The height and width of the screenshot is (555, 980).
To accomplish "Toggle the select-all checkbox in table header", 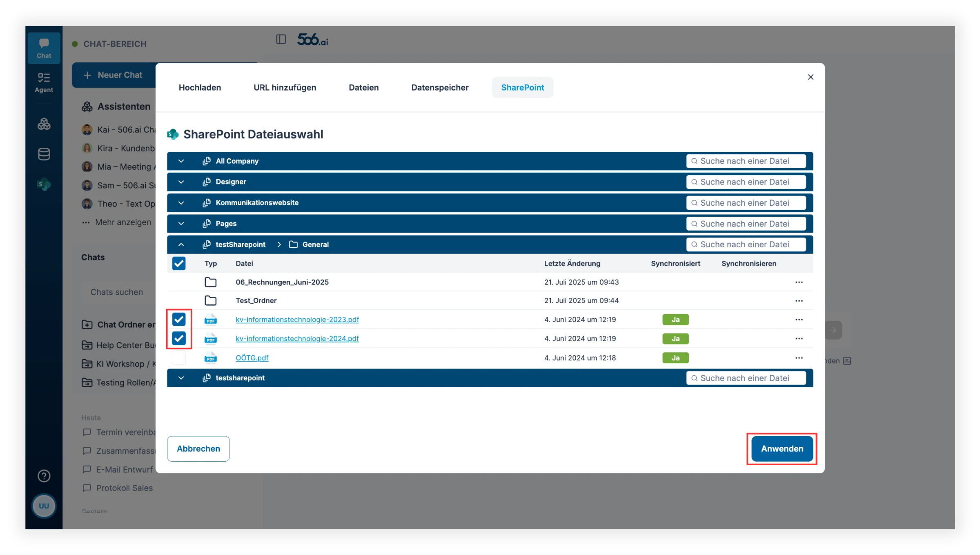I will pos(179,264).
